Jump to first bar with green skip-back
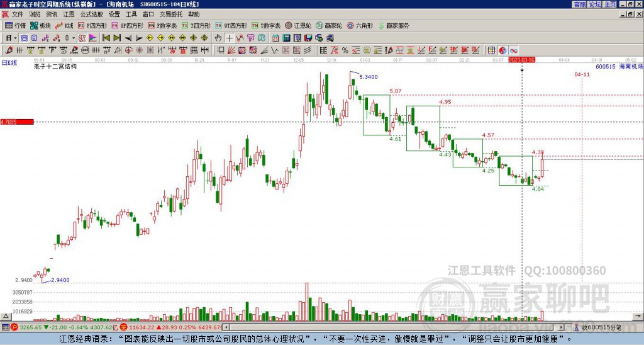 [106, 38]
